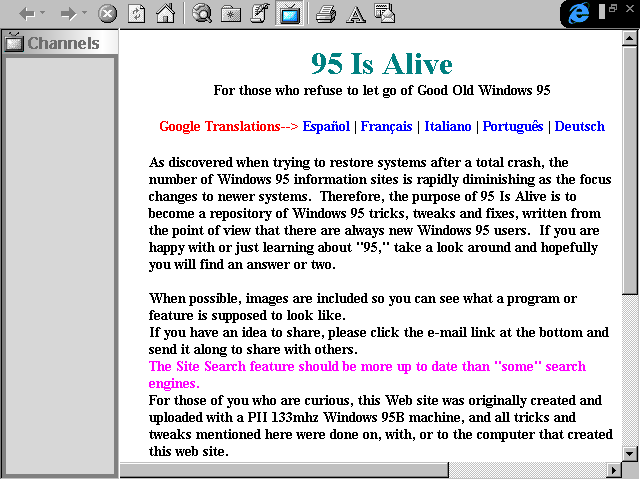The height and width of the screenshot is (480, 640).
Task: Click the vertical scrollbar up arrow
Action: 629,38
